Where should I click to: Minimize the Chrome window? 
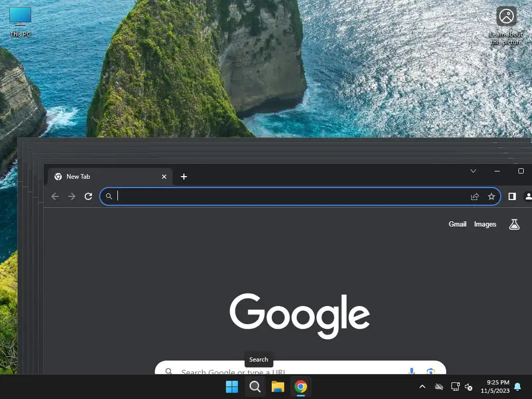(497, 171)
